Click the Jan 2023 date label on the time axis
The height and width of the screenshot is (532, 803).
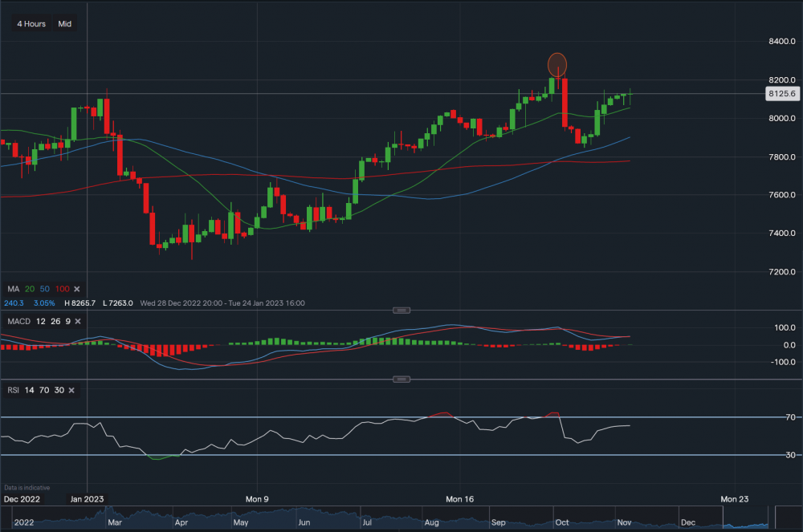88,498
